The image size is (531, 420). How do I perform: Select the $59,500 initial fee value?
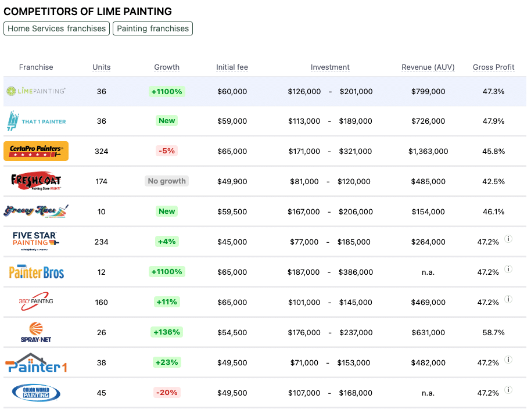point(232,211)
